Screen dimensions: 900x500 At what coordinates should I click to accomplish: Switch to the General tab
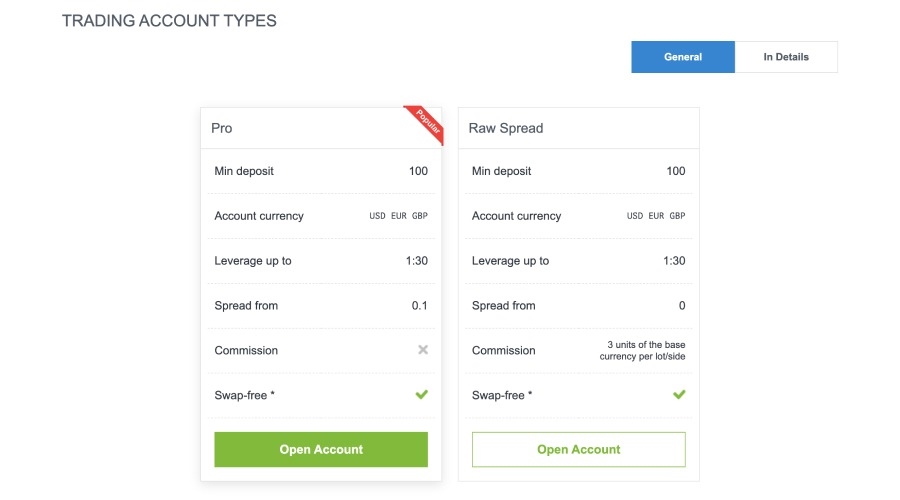tap(683, 57)
